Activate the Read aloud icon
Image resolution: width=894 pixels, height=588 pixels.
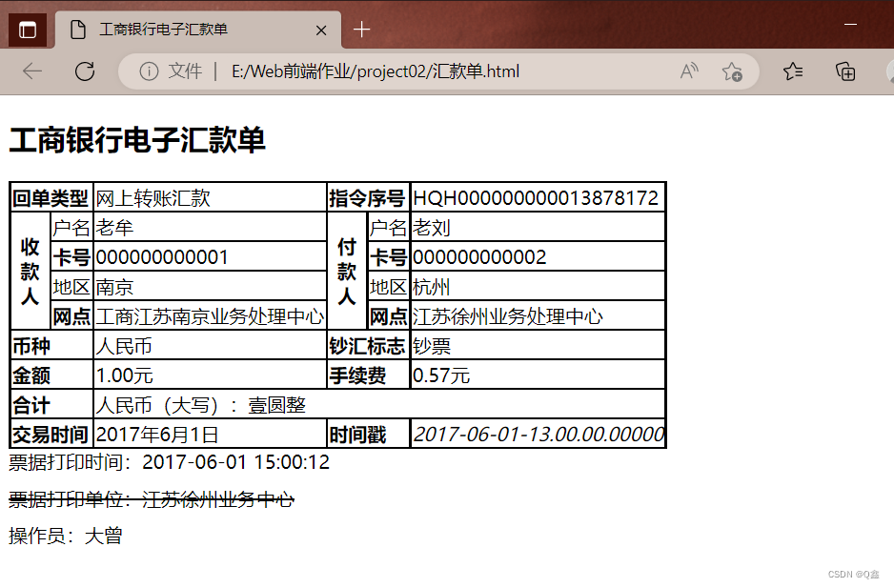[689, 71]
